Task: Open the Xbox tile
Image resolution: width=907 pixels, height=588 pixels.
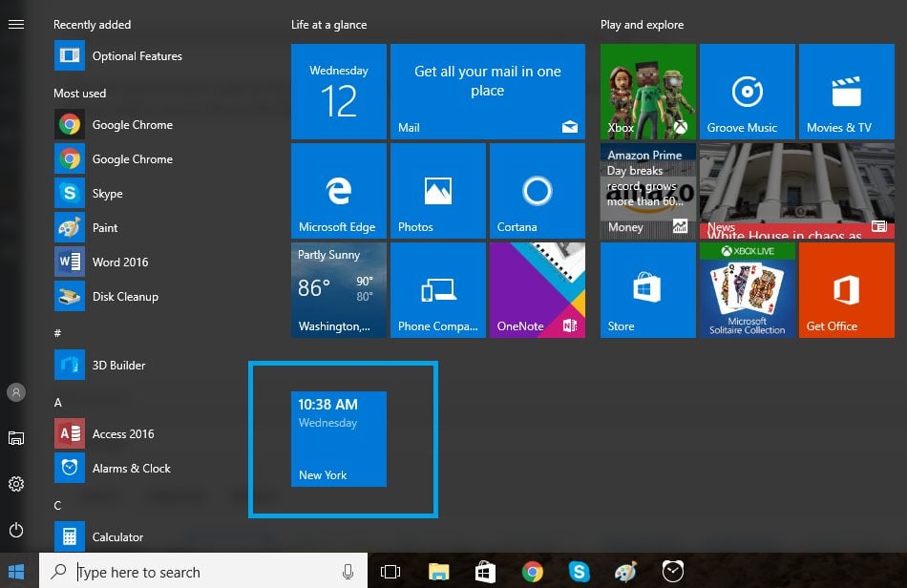Action: [648, 92]
